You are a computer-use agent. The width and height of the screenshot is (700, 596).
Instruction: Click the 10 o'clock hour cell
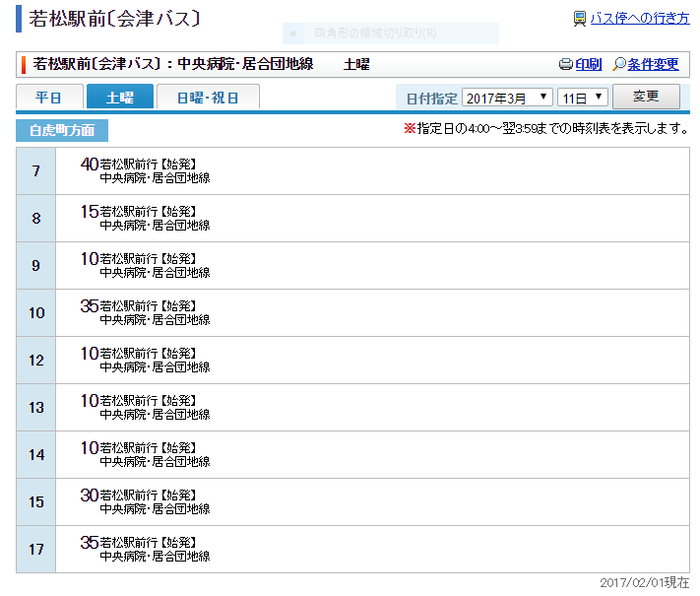pyautogui.click(x=36, y=313)
